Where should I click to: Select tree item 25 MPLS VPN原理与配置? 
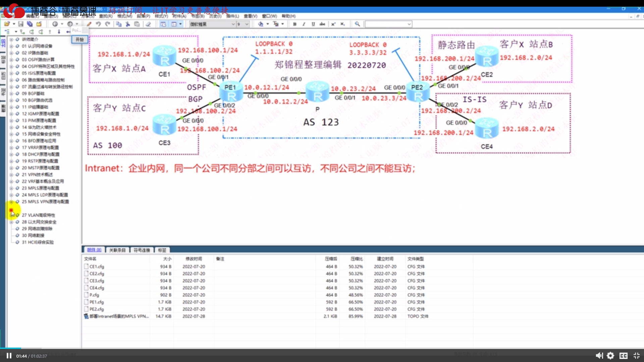click(45, 202)
